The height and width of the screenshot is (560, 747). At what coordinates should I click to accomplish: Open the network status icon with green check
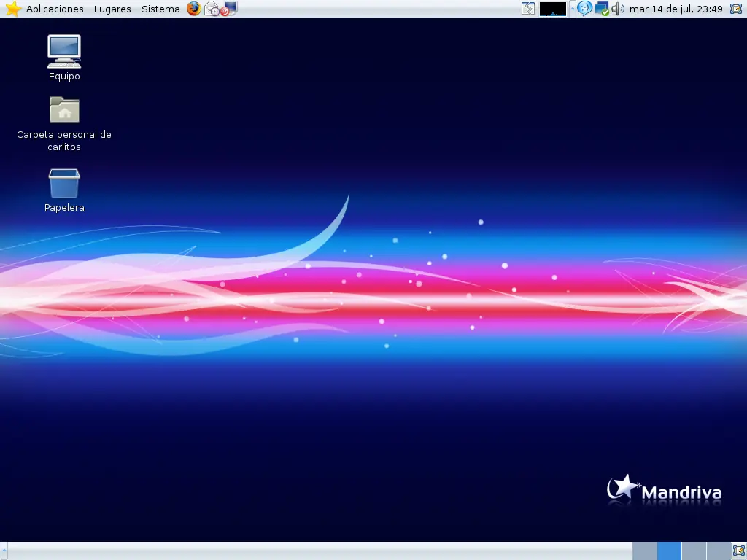coord(602,9)
